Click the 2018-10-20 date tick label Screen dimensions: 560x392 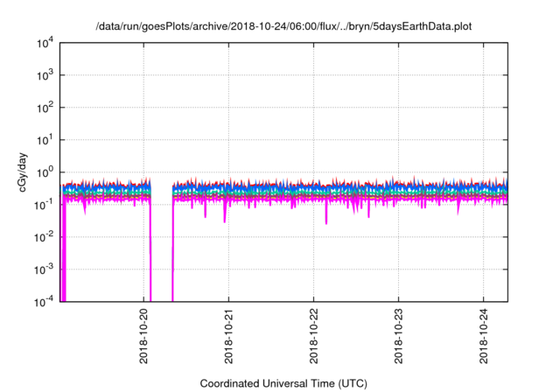(143, 336)
